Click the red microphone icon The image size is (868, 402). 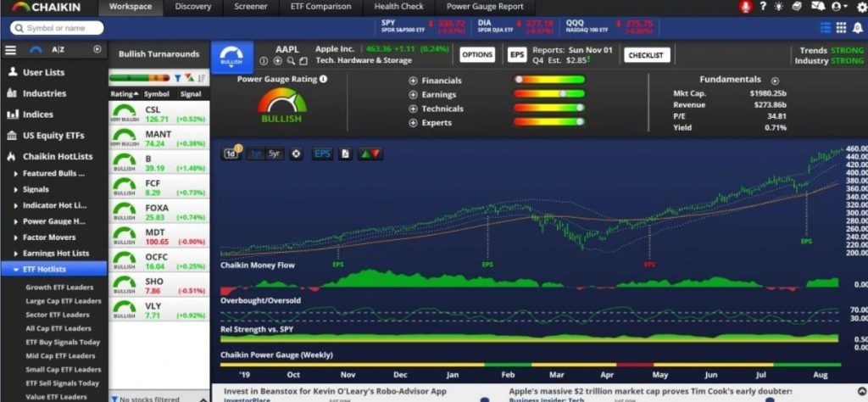coord(746,7)
